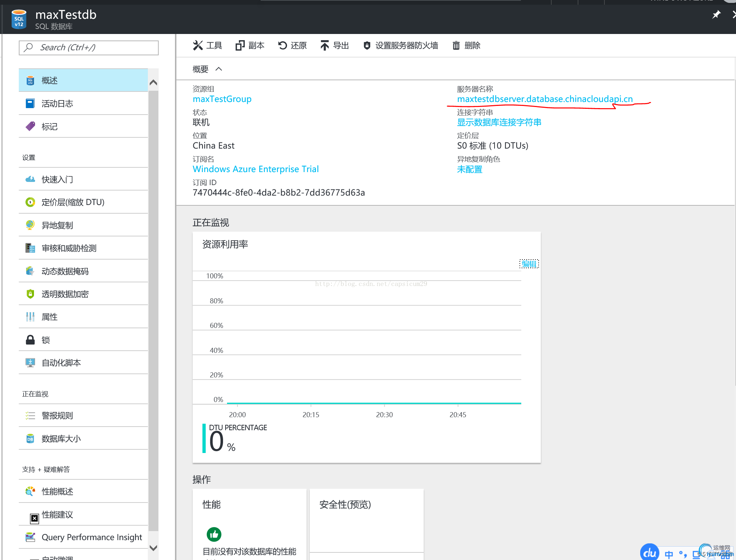736x560 pixels.
Task: Click the server firewall shield icon
Action: (367, 46)
